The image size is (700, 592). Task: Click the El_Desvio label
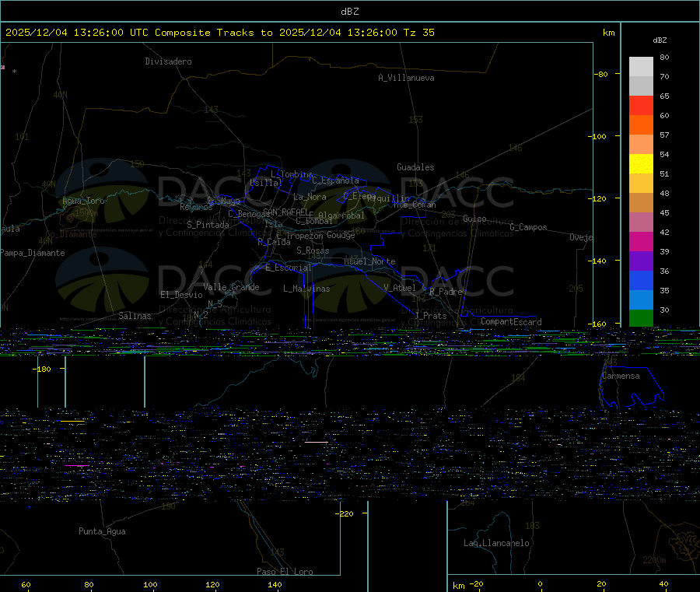181,295
